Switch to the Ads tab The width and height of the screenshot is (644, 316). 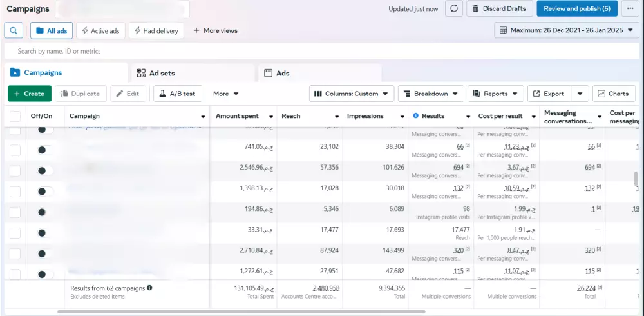pos(282,73)
